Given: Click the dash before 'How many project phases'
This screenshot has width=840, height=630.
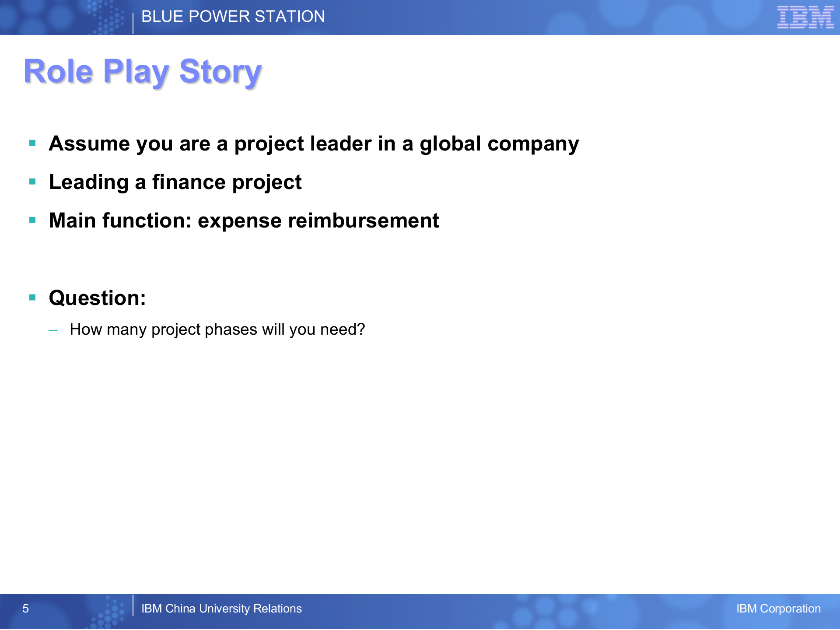Looking at the screenshot, I should click(53, 330).
